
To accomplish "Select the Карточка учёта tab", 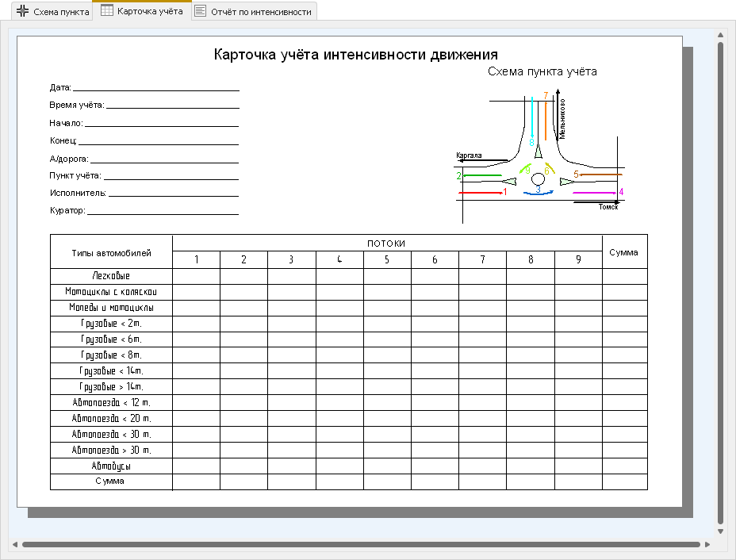I will coord(142,11).
